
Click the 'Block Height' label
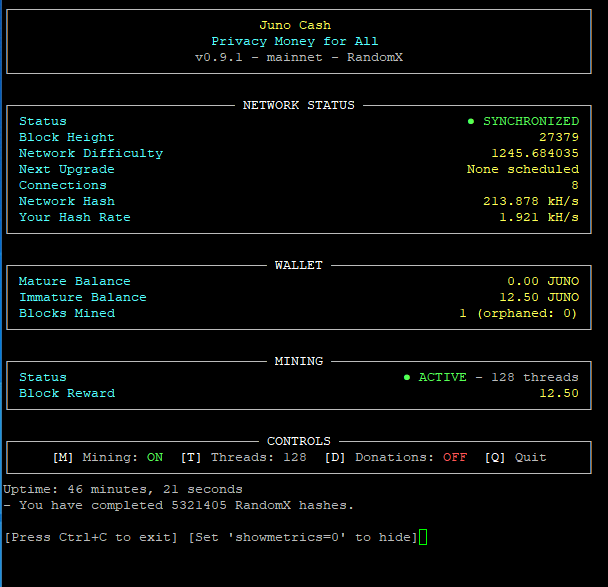tap(67, 137)
